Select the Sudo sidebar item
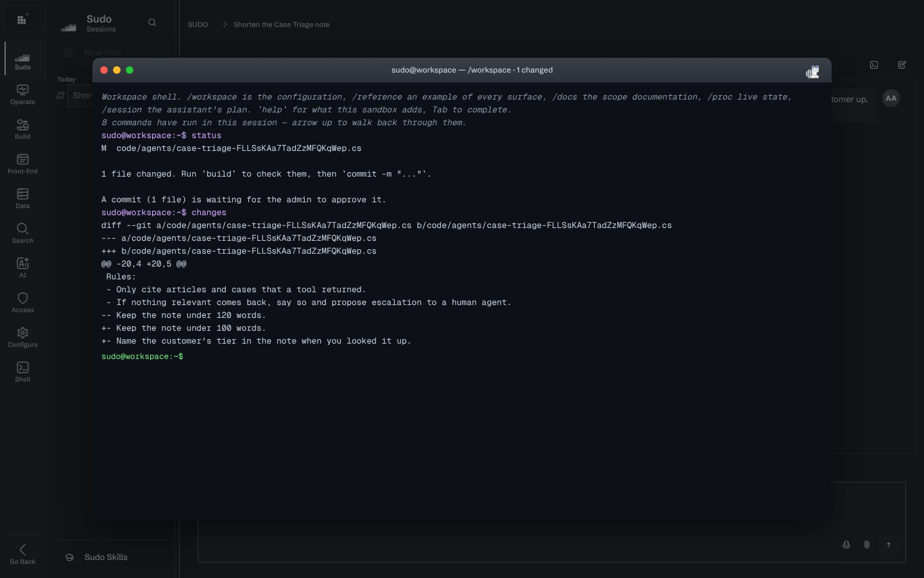Image resolution: width=924 pixels, height=578 pixels. click(x=22, y=59)
